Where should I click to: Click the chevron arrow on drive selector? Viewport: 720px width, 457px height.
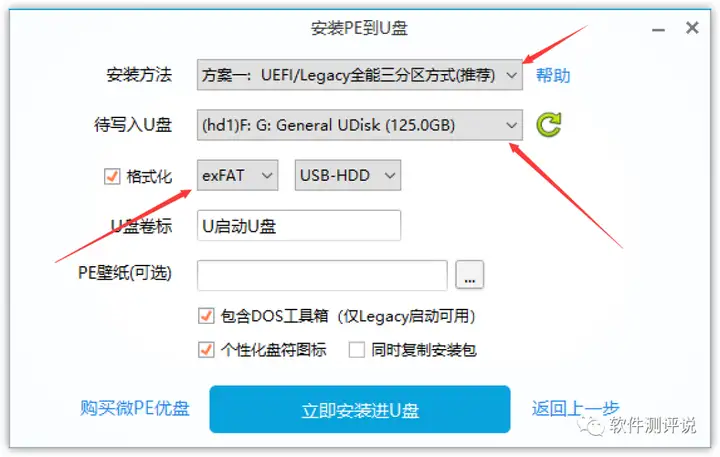tap(511, 125)
